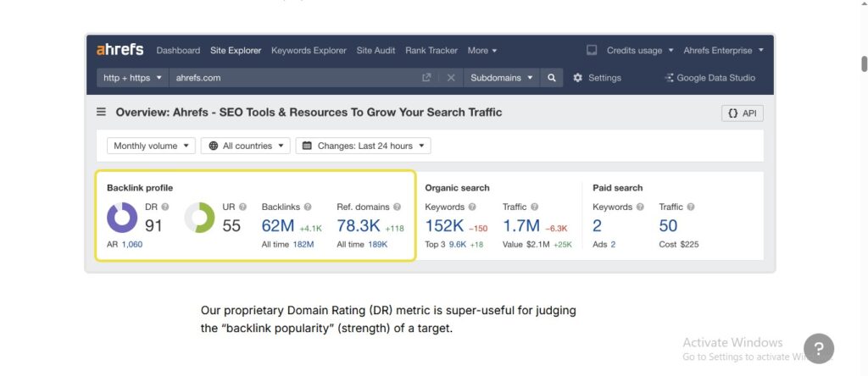Image resolution: width=868 pixels, height=376 pixels.
Task: Open the hamburger menu beside Overview
Action: point(102,112)
